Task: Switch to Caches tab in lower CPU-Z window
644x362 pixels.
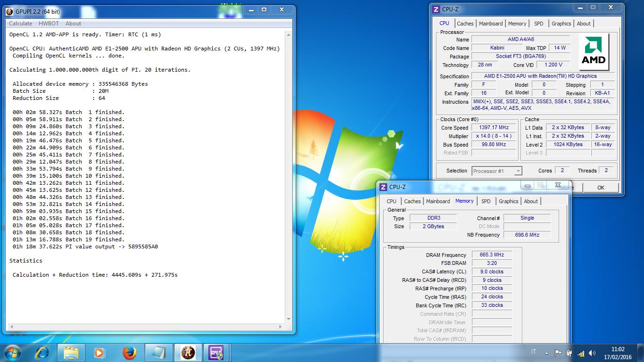Action: tap(412, 201)
